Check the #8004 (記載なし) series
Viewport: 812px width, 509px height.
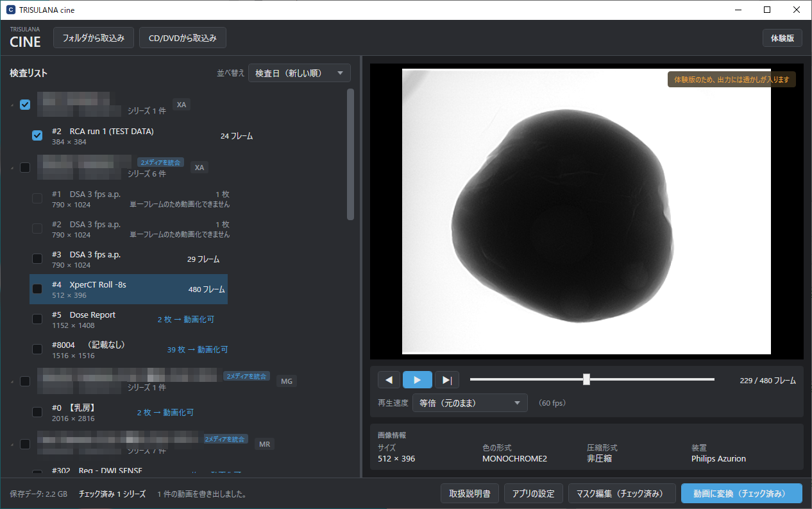click(37, 349)
